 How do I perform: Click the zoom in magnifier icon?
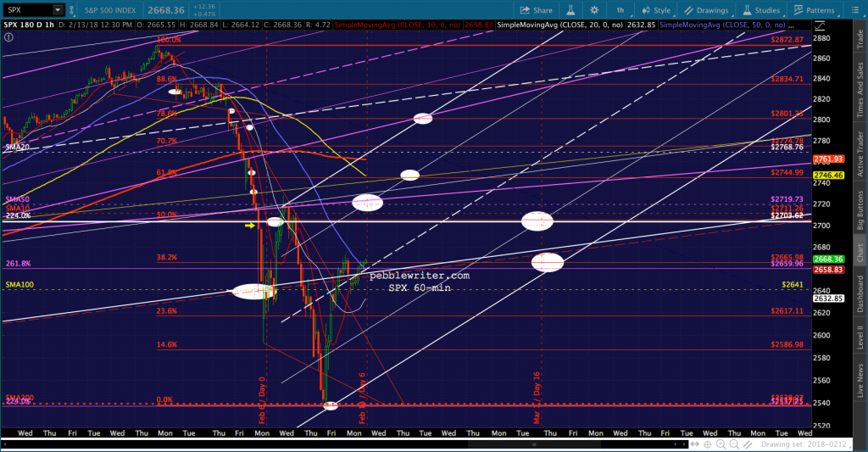[721, 444]
